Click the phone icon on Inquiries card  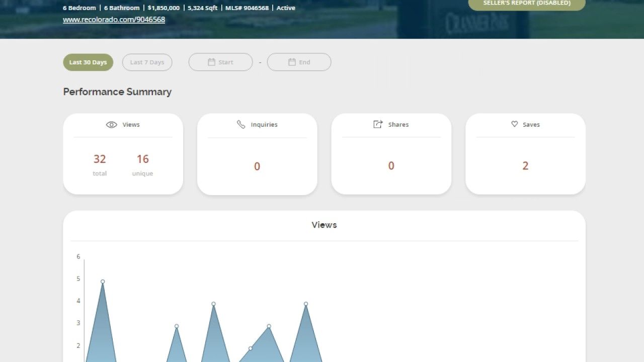pos(241,124)
